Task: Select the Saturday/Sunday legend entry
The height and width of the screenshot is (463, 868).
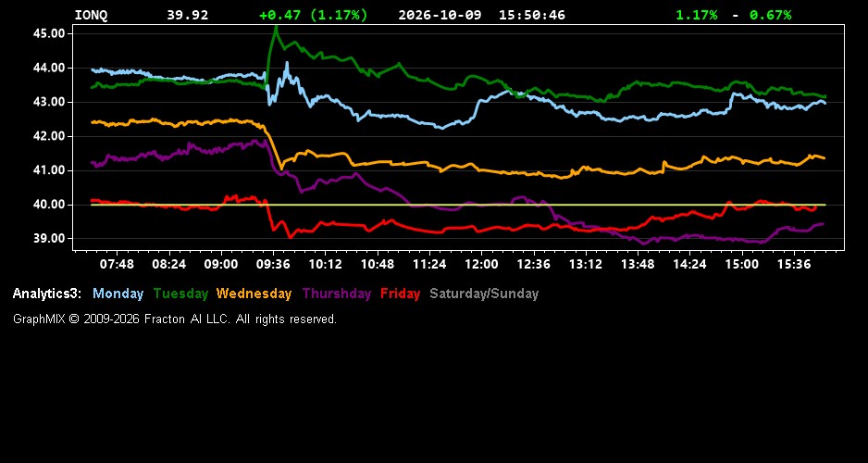Action: point(484,294)
